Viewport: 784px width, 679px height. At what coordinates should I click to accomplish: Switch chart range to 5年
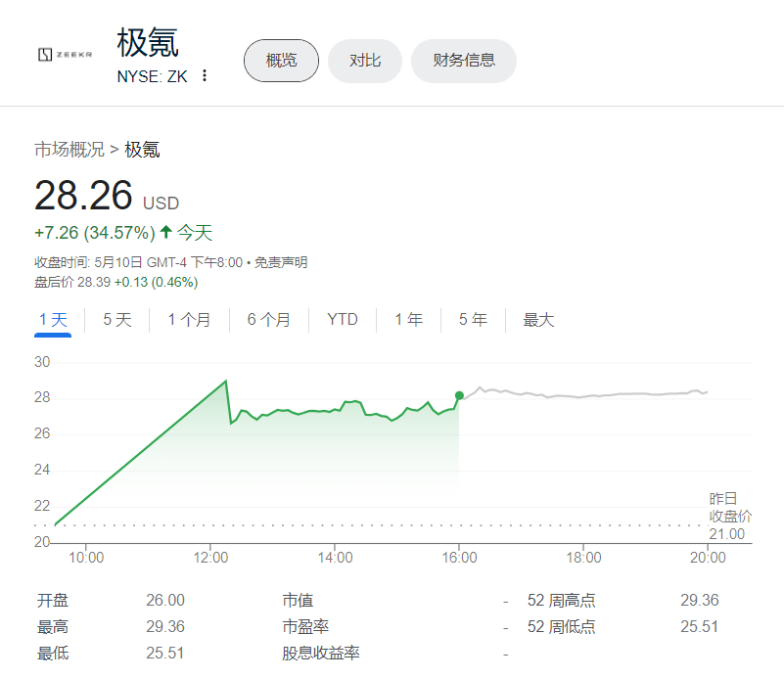(473, 319)
